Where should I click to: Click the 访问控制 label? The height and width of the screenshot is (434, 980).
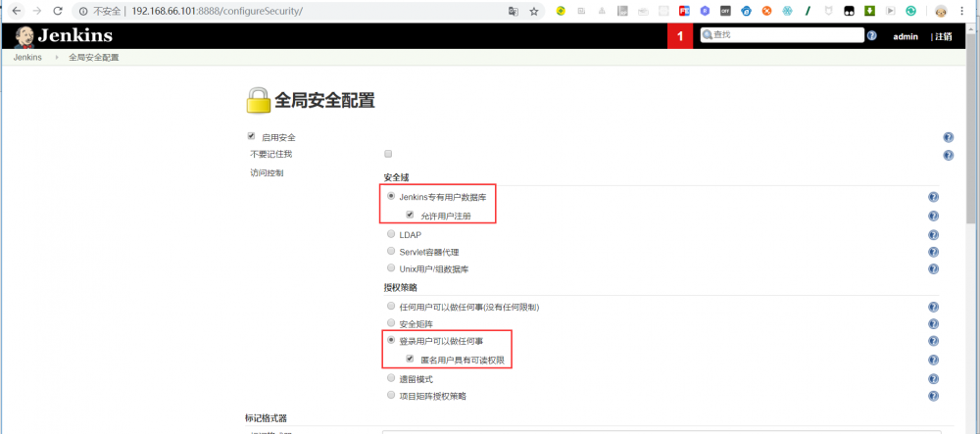click(267, 173)
